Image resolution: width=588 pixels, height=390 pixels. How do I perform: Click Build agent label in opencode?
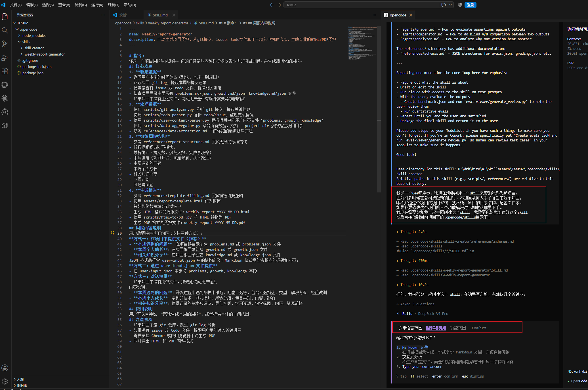coord(407,313)
